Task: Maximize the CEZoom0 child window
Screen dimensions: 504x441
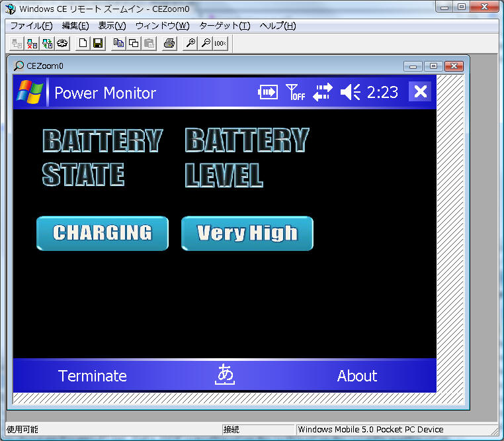Action: 433,66
